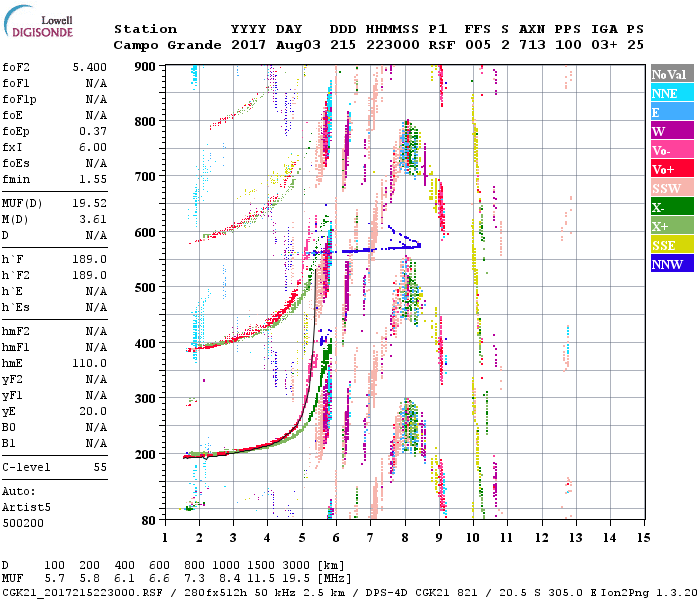Click the MUF 19.5 table value
The height and width of the screenshot is (600, 700).
(x=296, y=579)
